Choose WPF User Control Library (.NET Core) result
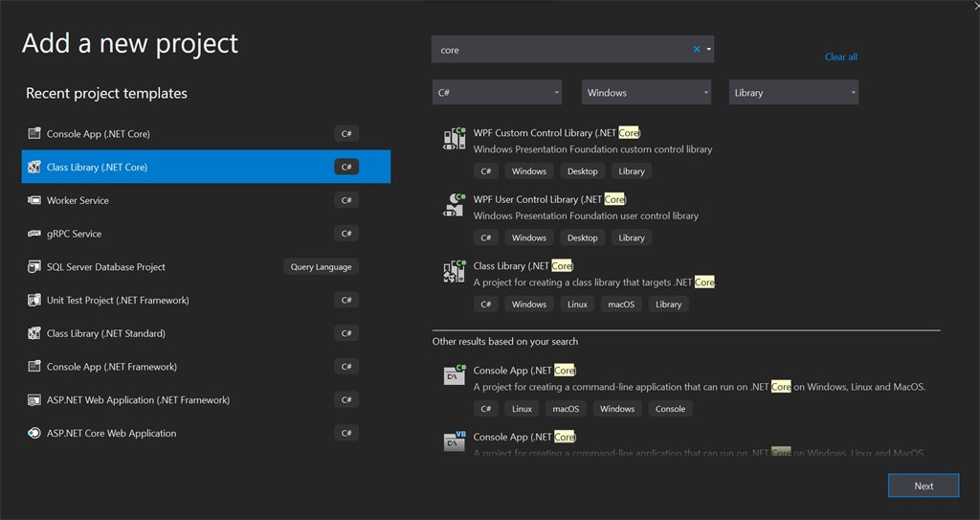980x520 pixels. click(x=550, y=199)
